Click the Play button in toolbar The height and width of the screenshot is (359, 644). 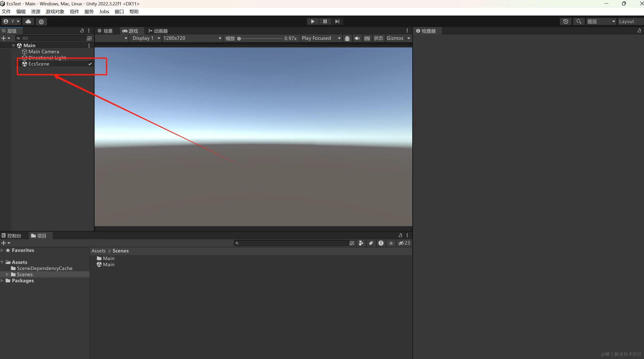click(312, 21)
